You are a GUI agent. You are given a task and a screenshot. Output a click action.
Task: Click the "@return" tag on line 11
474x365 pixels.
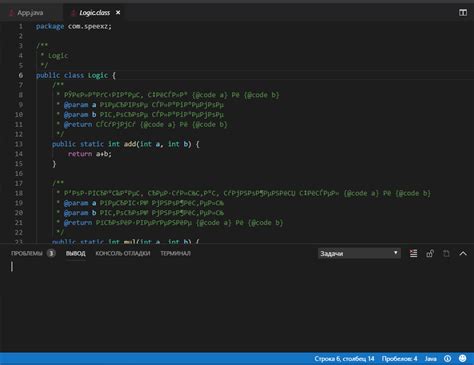tap(78, 124)
